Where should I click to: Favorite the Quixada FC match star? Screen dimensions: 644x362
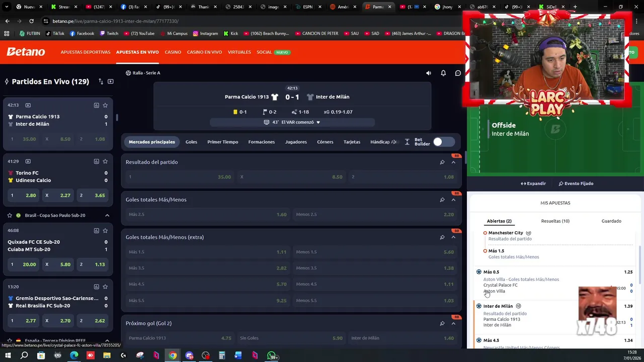tap(105, 230)
